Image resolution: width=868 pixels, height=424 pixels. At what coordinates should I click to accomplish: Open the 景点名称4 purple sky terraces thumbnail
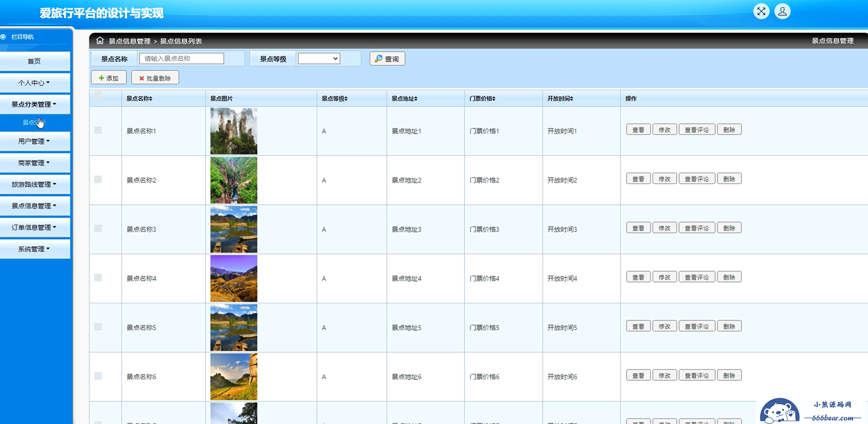[234, 279]
